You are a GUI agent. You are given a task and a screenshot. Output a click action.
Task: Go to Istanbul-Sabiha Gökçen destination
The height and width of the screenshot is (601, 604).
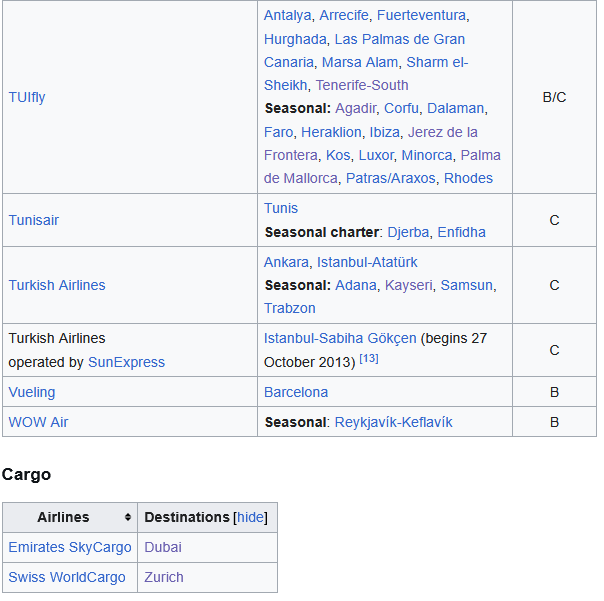click(x=341, y=338)
